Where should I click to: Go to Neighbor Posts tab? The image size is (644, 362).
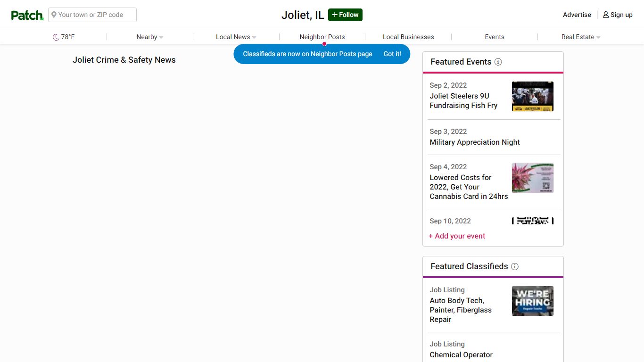(x=322, y=37)
